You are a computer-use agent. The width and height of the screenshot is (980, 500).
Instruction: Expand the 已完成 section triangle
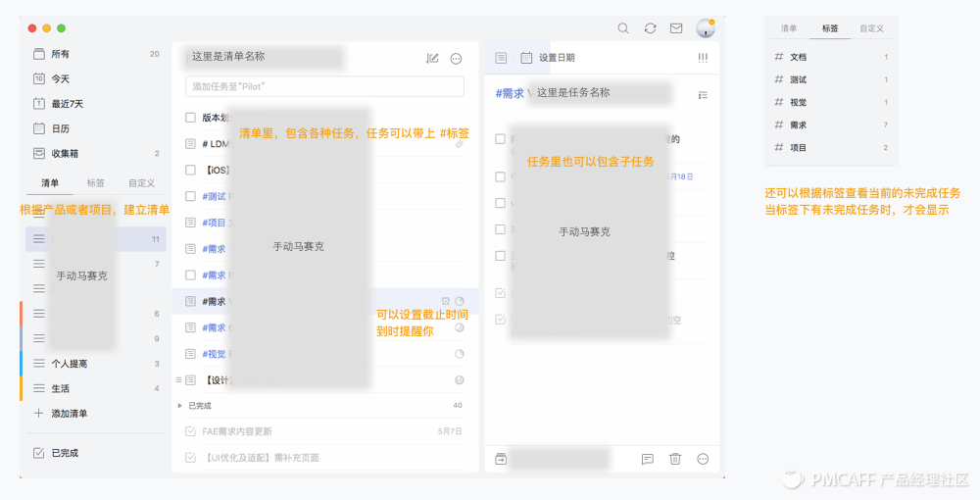(180, 406)
